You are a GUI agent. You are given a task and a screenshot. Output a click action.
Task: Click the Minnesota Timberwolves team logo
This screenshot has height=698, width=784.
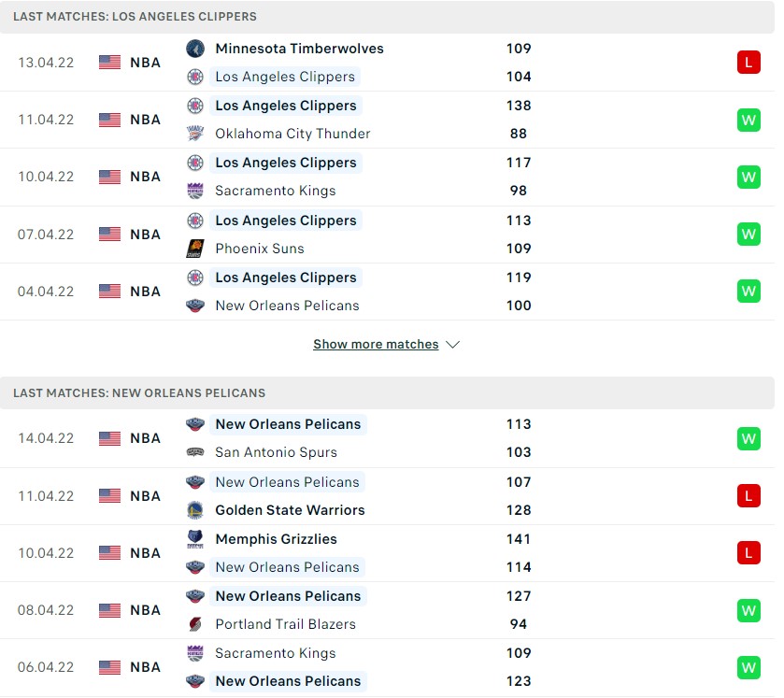point(196,48)
